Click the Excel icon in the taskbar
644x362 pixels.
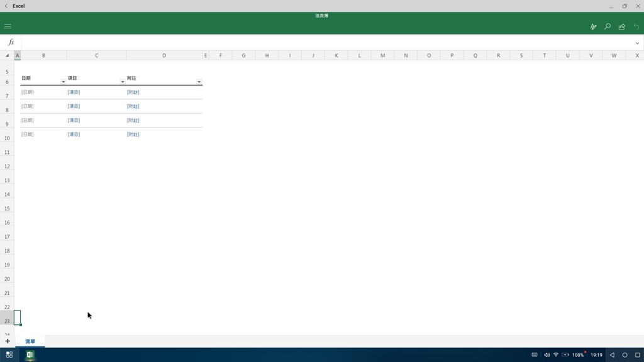(30, 354)
